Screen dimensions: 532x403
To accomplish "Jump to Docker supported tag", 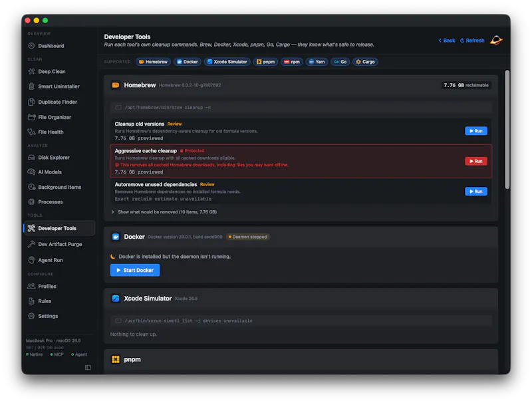I will [x=188, y=62].
